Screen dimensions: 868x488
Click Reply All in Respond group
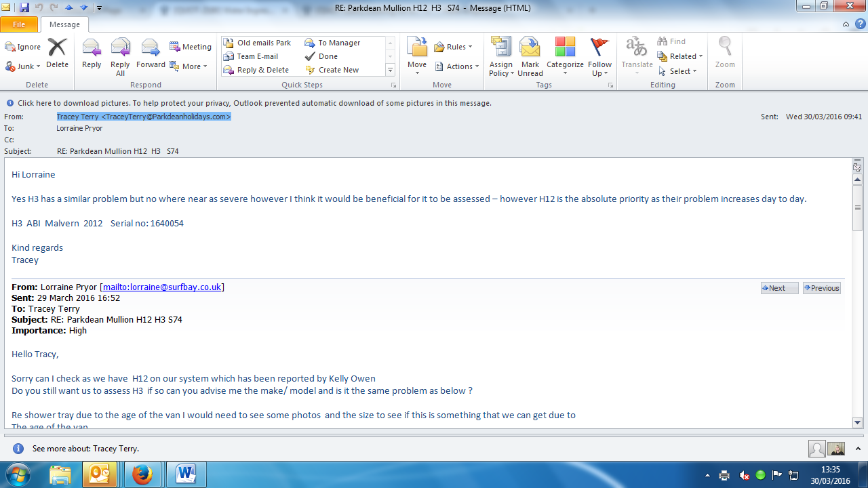[x=120, y=57]
